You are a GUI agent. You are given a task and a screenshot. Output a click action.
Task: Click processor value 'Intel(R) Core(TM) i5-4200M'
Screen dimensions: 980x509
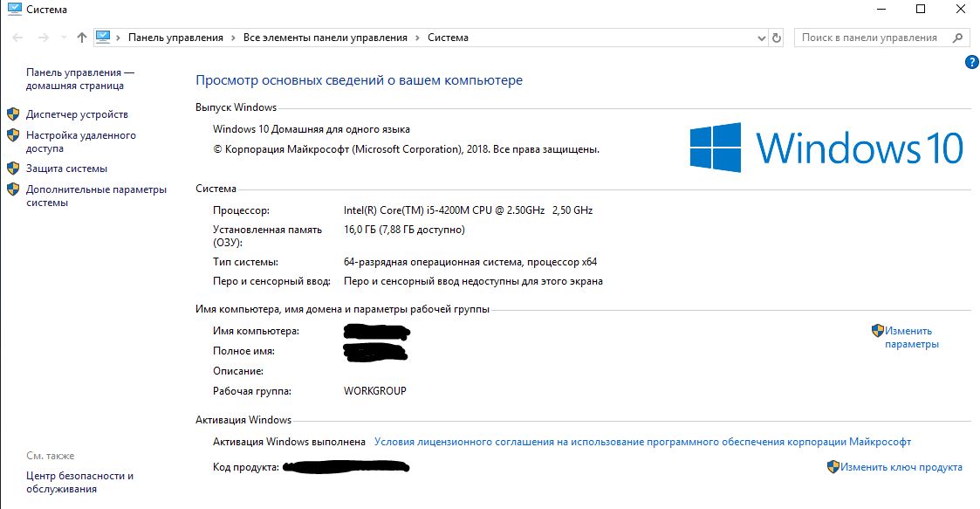click(468, 210)
